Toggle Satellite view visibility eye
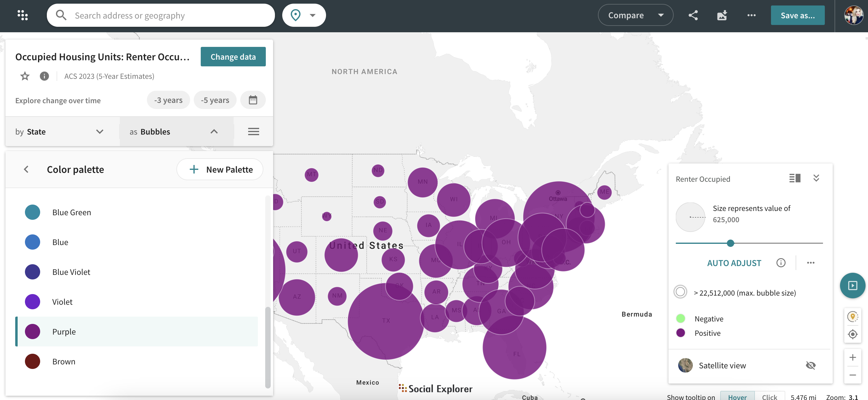The width and height of the screenshot is (868, 400). point(811,365)
